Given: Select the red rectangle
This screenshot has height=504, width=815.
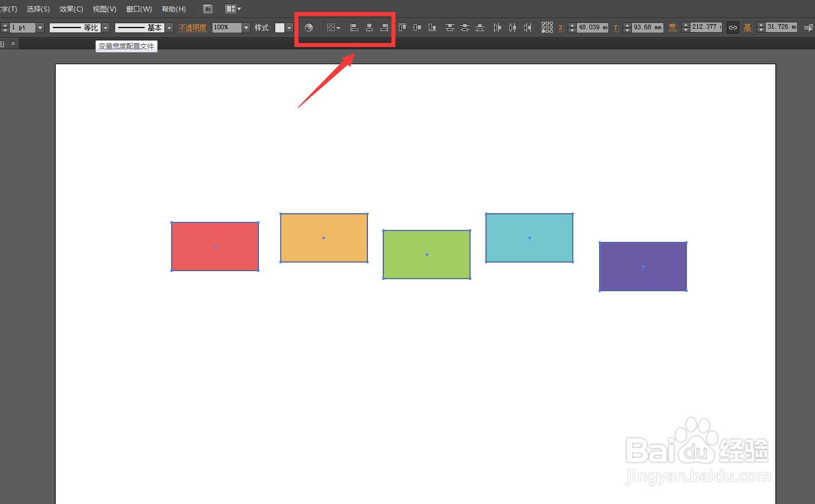Looking at the screenshot, I should (x=215, y=247).
